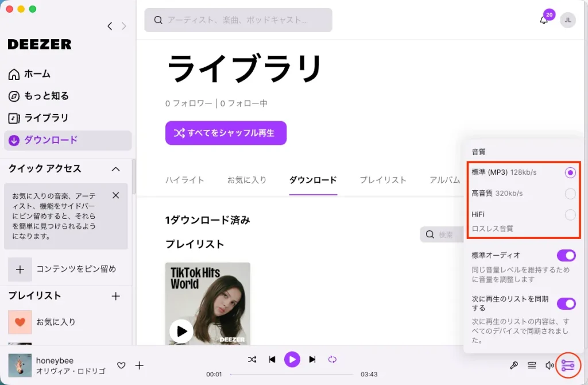This screenshot has height=385, width=588.
Task: Play TikTok Hits World via cover play button
Action: point(181,332)
